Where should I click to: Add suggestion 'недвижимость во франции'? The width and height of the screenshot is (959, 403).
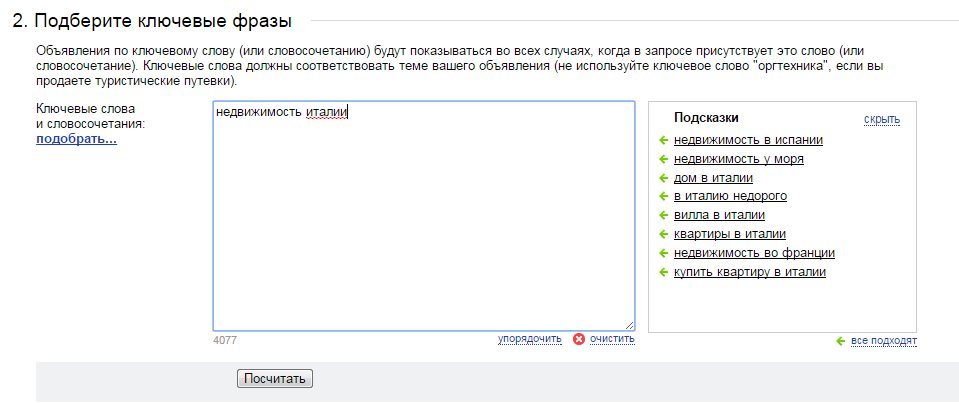754,253
